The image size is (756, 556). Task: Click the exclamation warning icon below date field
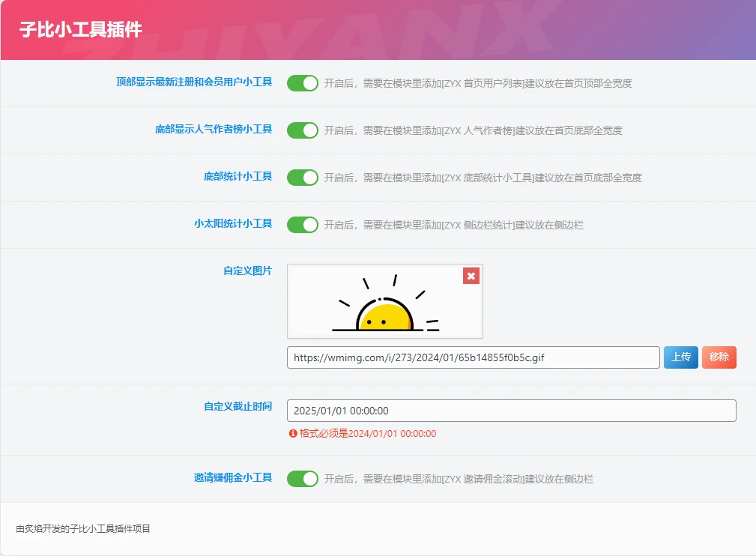point(294,433)
